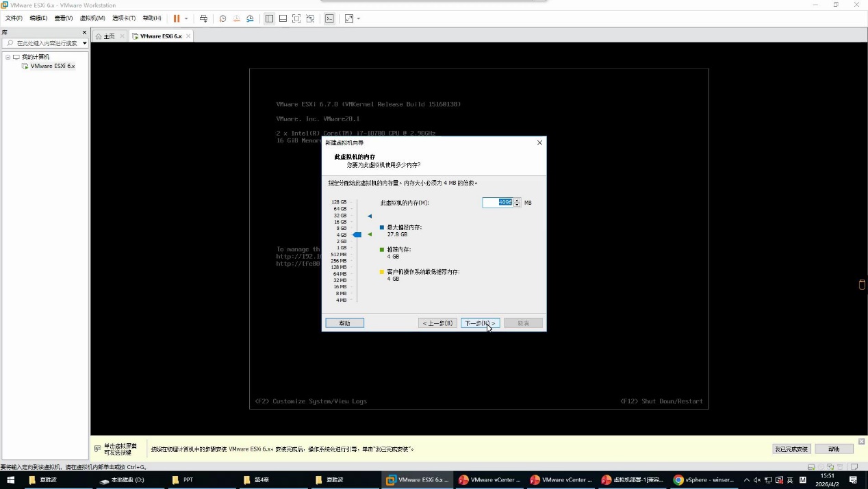
Task: Click the CD/DVD status bar icon
Action: click(821, 467)
